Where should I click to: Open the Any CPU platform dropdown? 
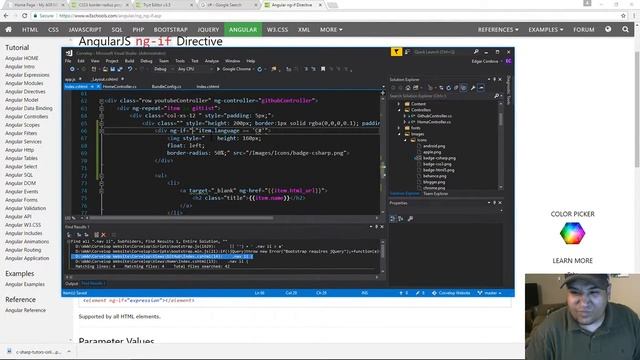(x=195, y=69)
